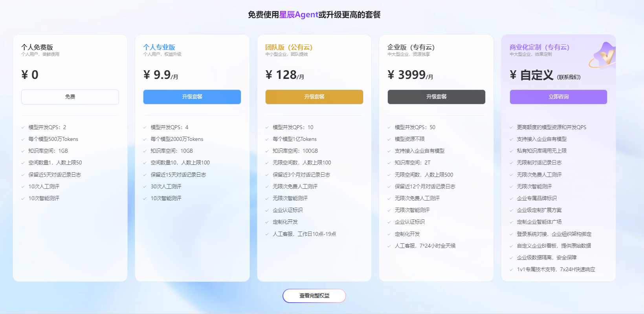
Task: Click 模型并发QPS：2 feature
Action: click(x=47, y=127)
